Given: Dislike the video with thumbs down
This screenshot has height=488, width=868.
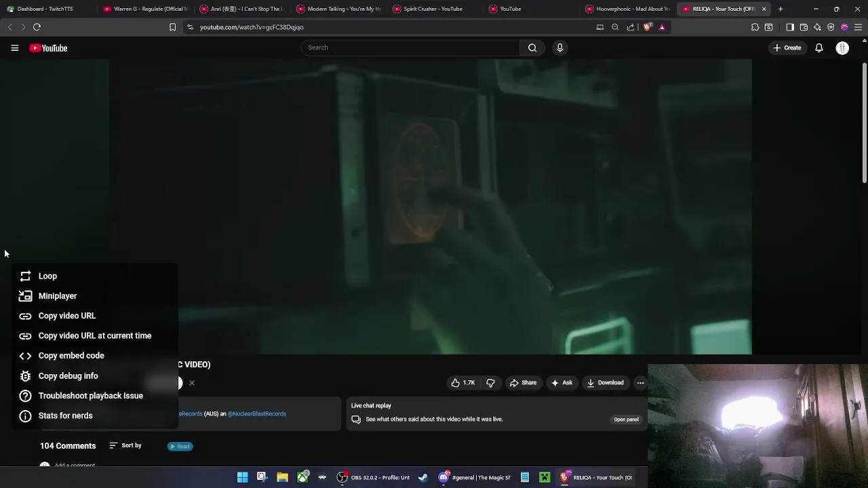Looking at the screenshot, I should [490, 383].
